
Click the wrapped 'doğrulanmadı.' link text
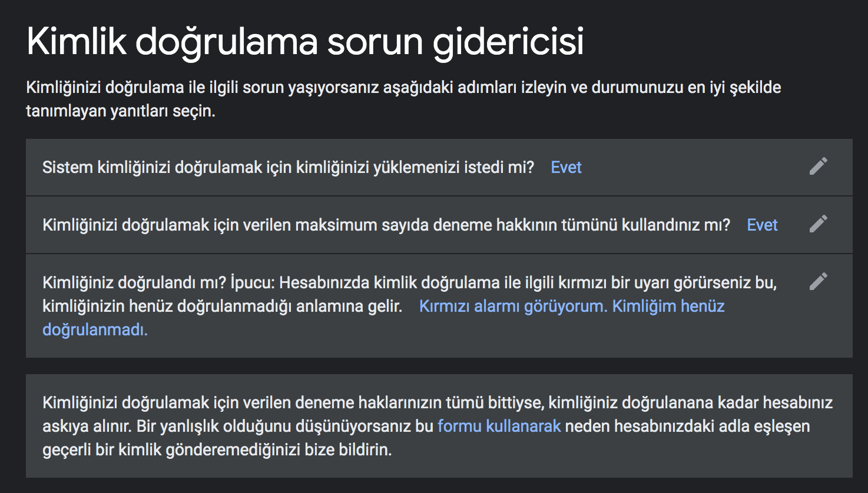coord(95,329)
